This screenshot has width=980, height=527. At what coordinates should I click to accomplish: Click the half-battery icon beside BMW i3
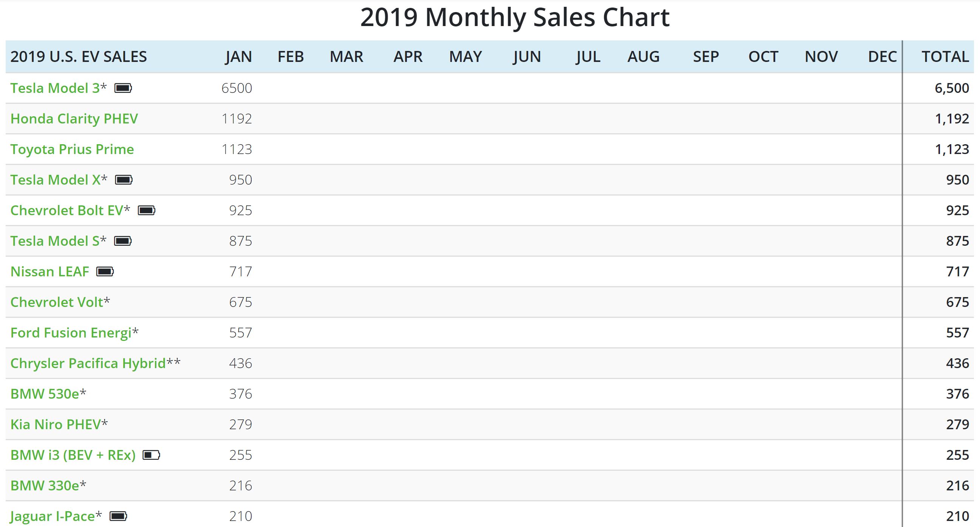point(151,455)
